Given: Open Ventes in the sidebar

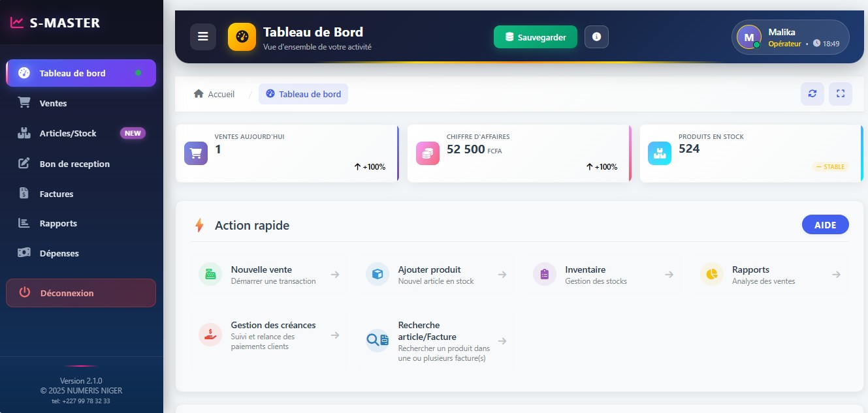Looking at the screenshot, I should click(x=53, y=103).
